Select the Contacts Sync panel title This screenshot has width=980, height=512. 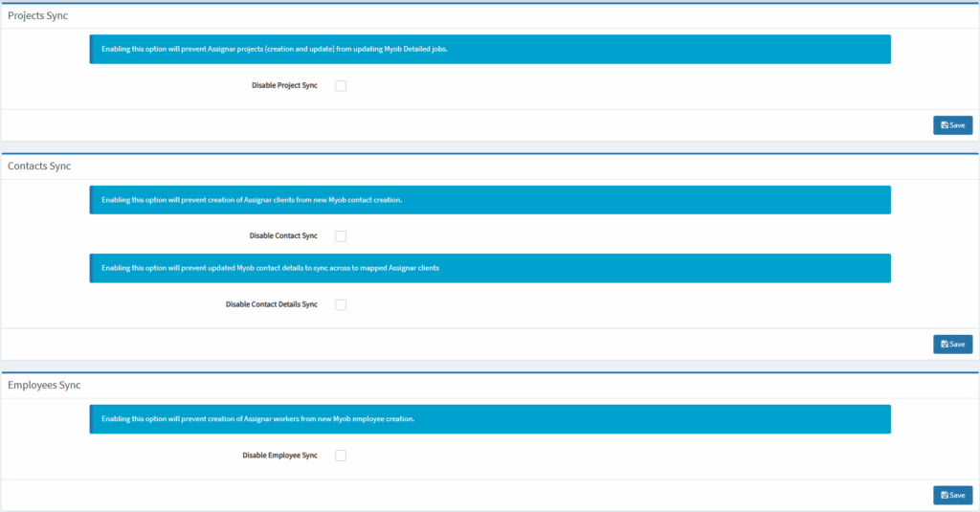coord(39,167)
